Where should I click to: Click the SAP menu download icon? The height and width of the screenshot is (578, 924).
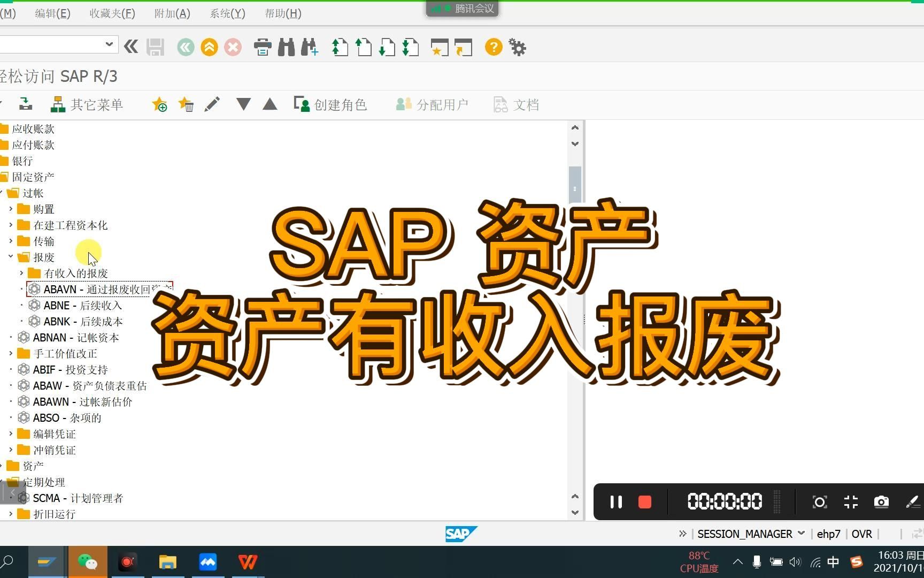(x=26, y=104)
